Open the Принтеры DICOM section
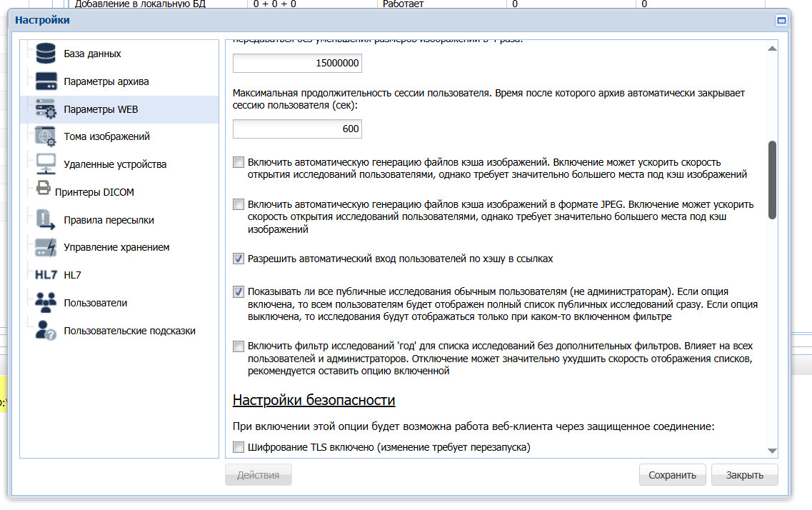This screenshot has width=812, height=510. pyautogui.click(x=94, y=192)
